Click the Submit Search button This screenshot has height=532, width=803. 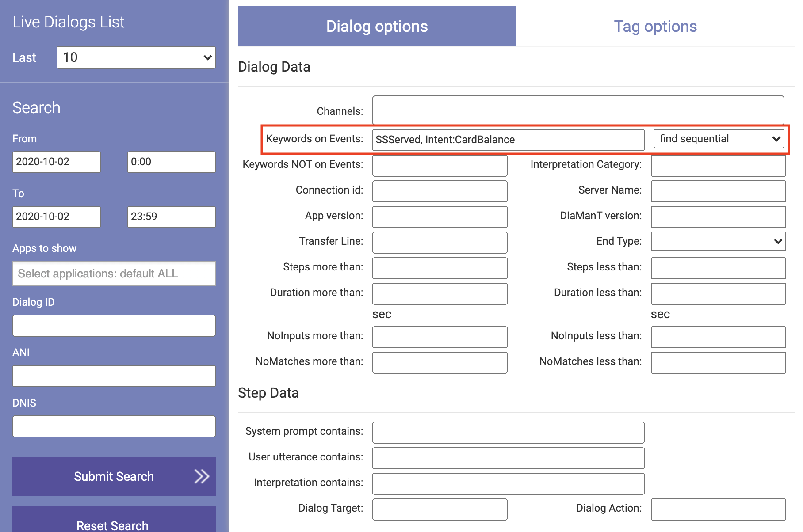[x=114, y=476]
